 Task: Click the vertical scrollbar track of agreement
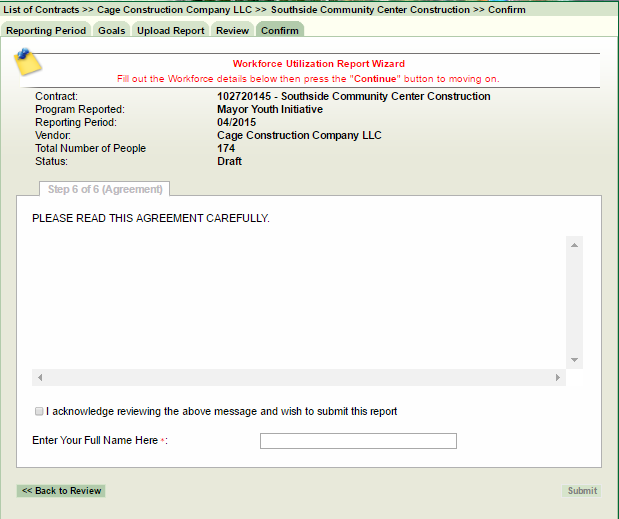tap(574, 300)
